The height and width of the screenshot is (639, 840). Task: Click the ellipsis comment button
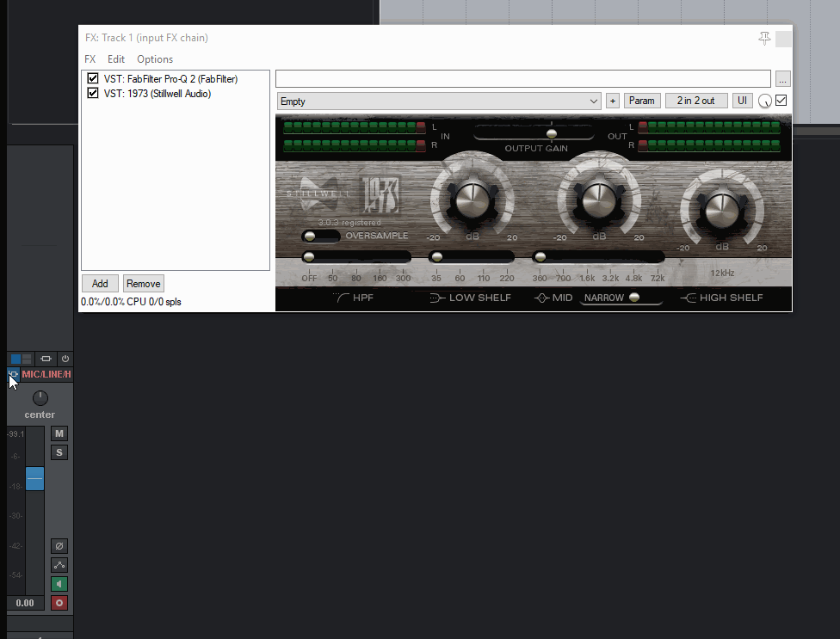click(782, 79)
